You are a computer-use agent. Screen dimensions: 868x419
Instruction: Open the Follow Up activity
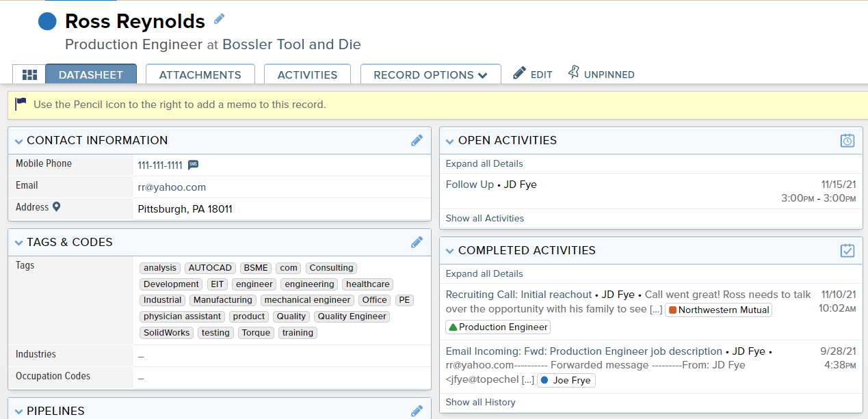click(x=471, y=185)
